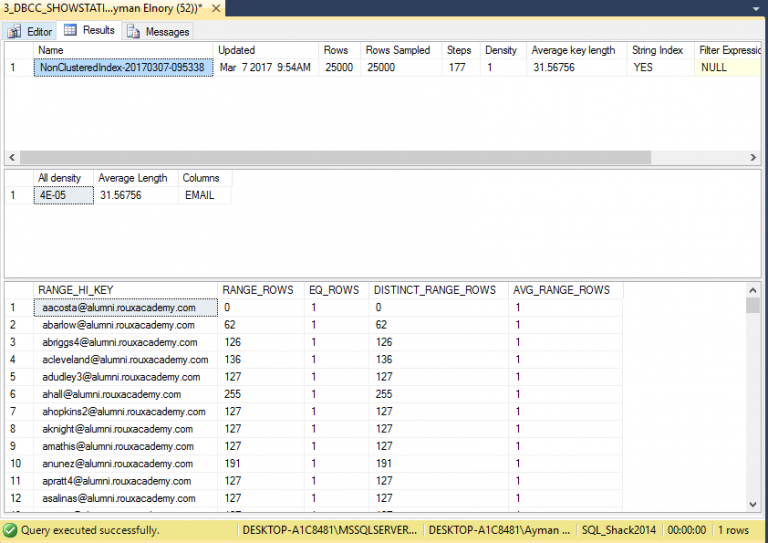768x543 pixels.
Task: Select the NonClusteredIndex-20170307-095338 cell
Action: (x=123, y=68)
